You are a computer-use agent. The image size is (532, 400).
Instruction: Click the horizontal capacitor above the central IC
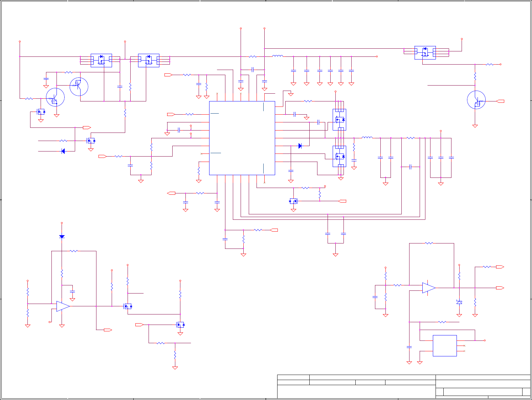point(252,70)
